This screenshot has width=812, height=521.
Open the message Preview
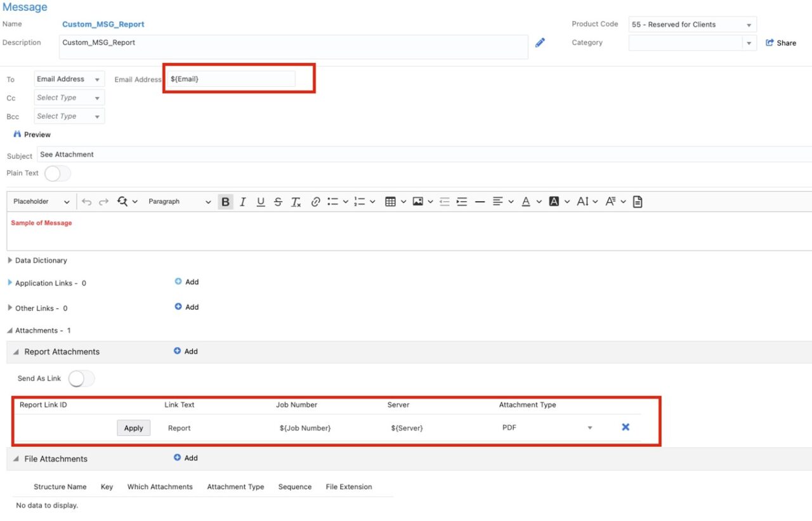pos(32,134)
